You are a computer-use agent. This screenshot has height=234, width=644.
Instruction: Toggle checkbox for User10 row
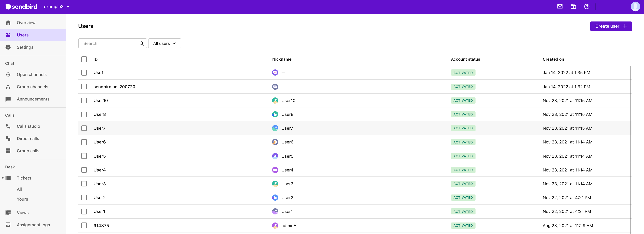click(x=84, y=100)
